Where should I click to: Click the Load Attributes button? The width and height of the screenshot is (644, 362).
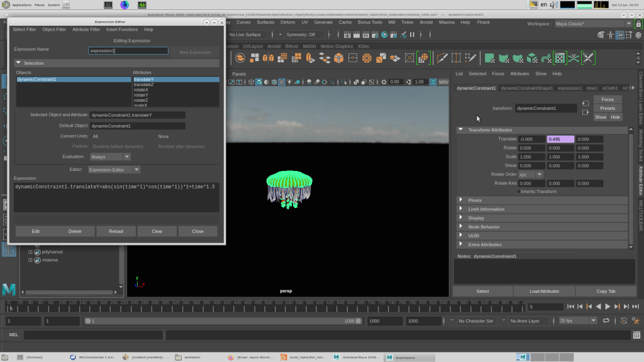coord(544,292)
